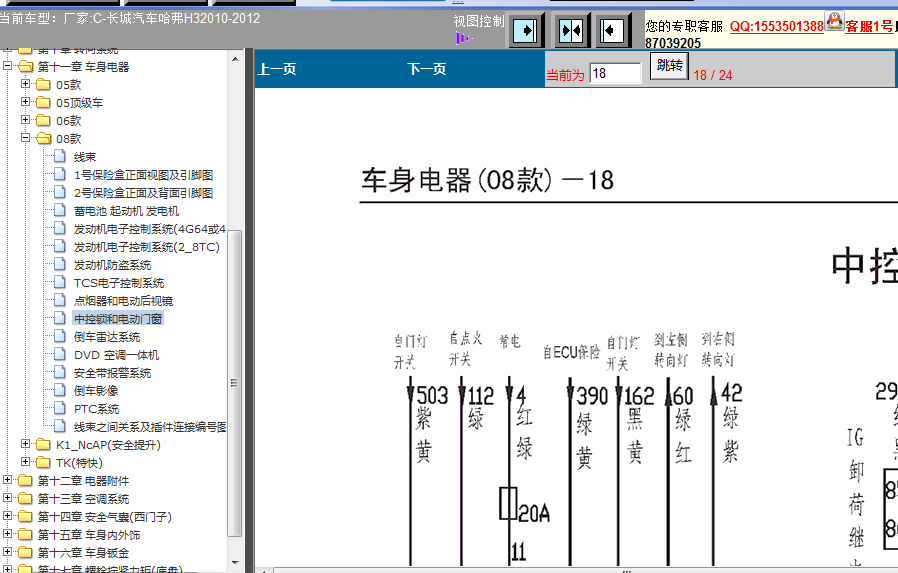Open 2号保险盒正面及背面引脚图

[x=143, y=193]
